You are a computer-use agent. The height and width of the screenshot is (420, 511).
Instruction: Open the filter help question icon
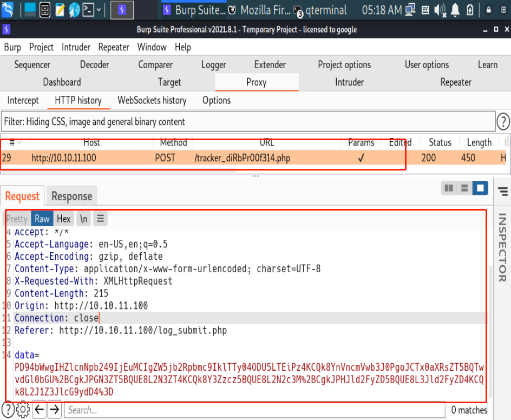coord(503,122)
